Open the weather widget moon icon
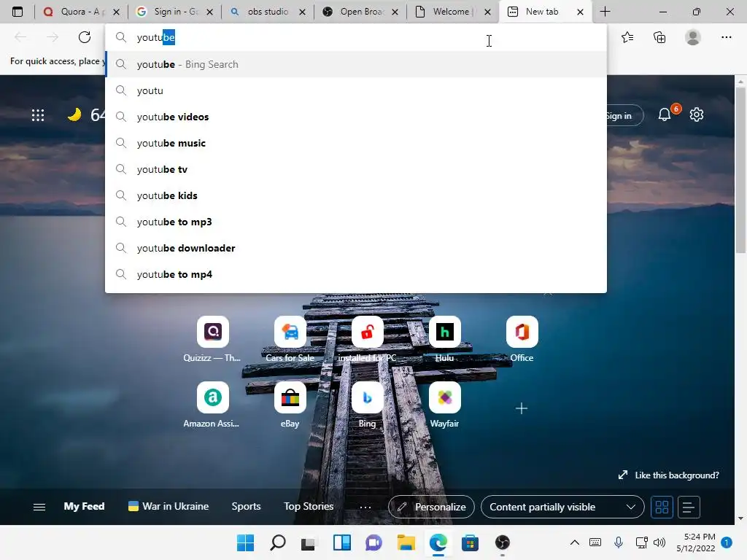This screenshot has width=747, height=560. click(74, 114)
